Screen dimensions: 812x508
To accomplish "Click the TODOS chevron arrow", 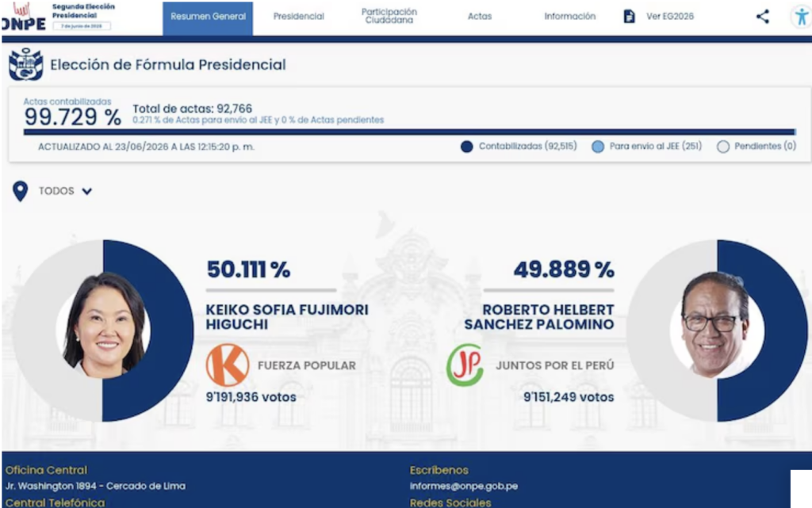I will 87,192.
